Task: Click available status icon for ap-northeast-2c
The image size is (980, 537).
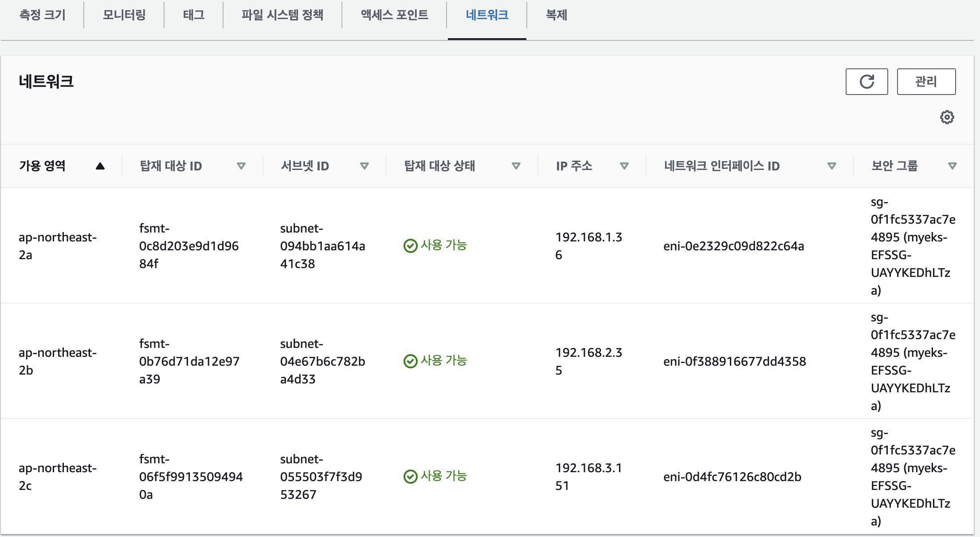Action: point(410,476)
